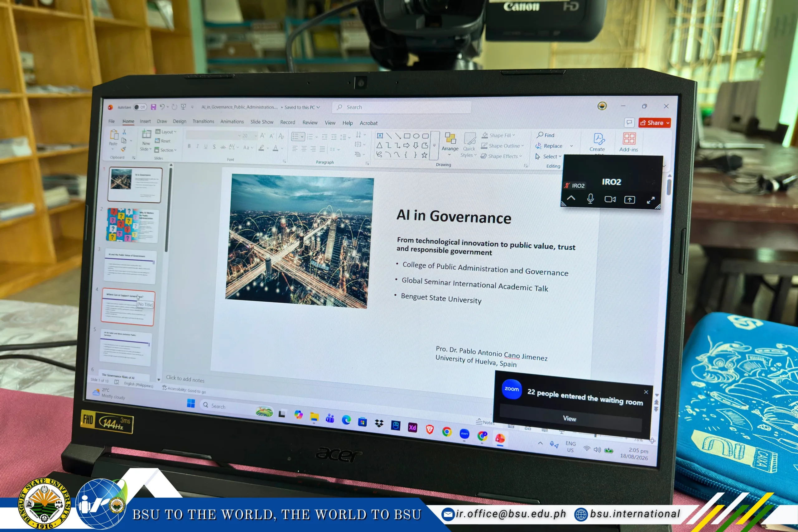Increase font size with the larger A icon
The width and height of the screenshot is (798, 532).
[x=262, y=136]
